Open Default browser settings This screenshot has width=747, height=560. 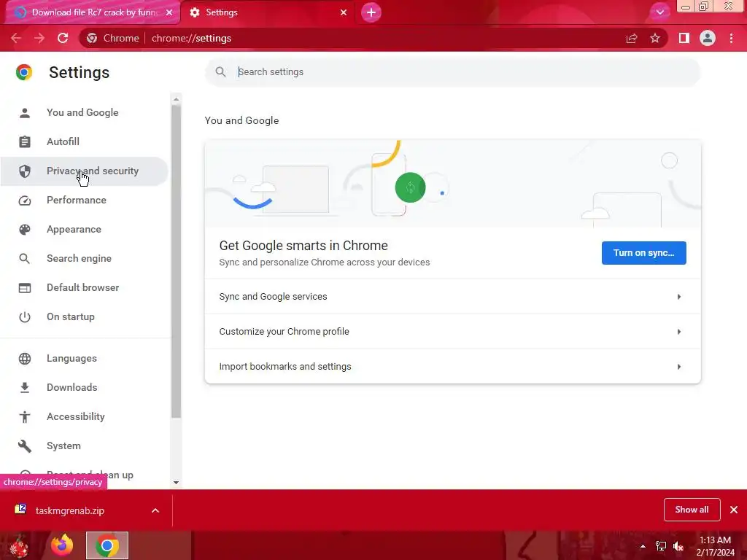click(84, 287)
